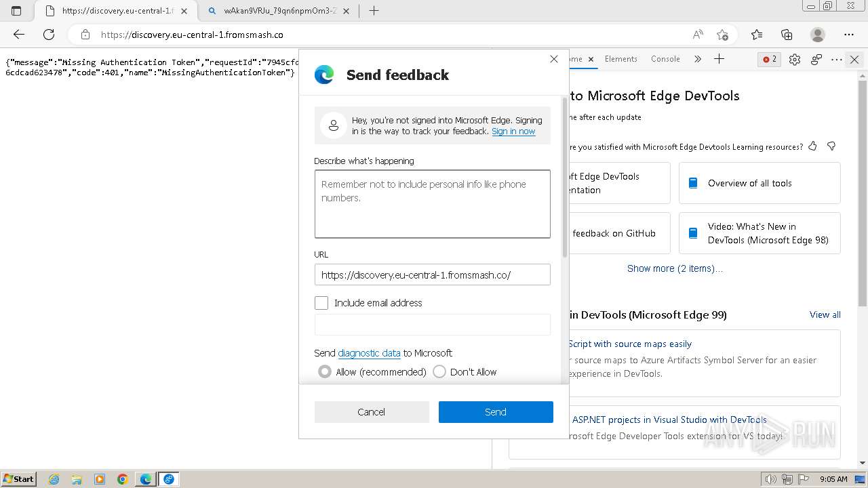Open Script with source maps easily article
The width and height of the screenshot is (868, 488).
pos(630,344)
